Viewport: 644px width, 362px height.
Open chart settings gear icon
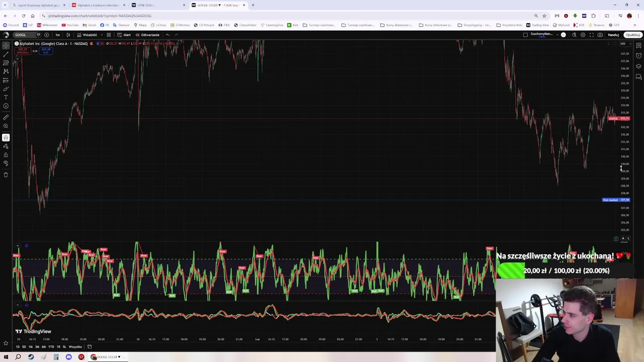pos(583,35)
